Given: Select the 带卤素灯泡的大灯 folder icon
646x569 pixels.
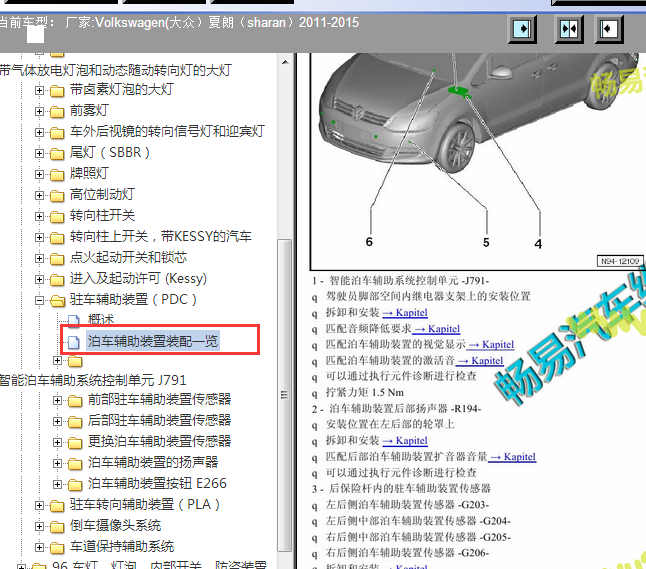Looking at the screenshot, I should pyautogui.click(x=57, y=91).
